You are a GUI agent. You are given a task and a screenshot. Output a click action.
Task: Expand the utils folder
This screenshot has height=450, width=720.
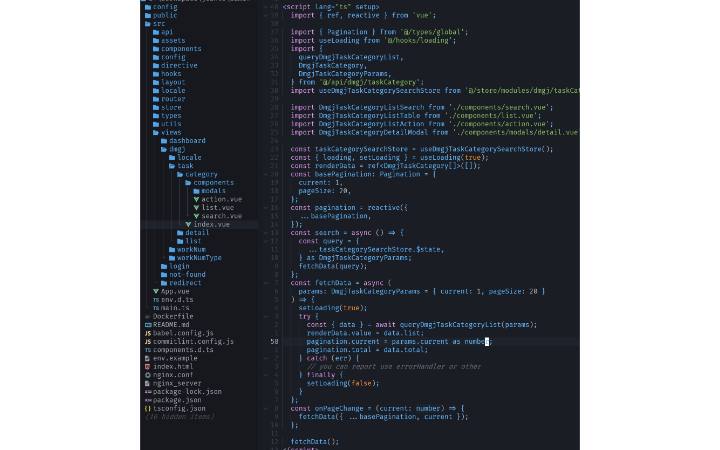tap(156, 124)
